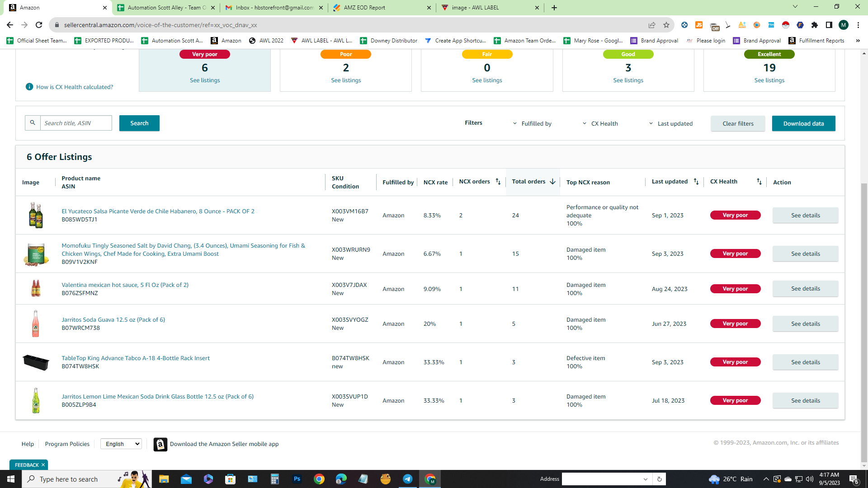The width and height of the screenshot is (868, 488).
Task: Sort by NCX orders arrows
Action: click(x=498, y=182)
